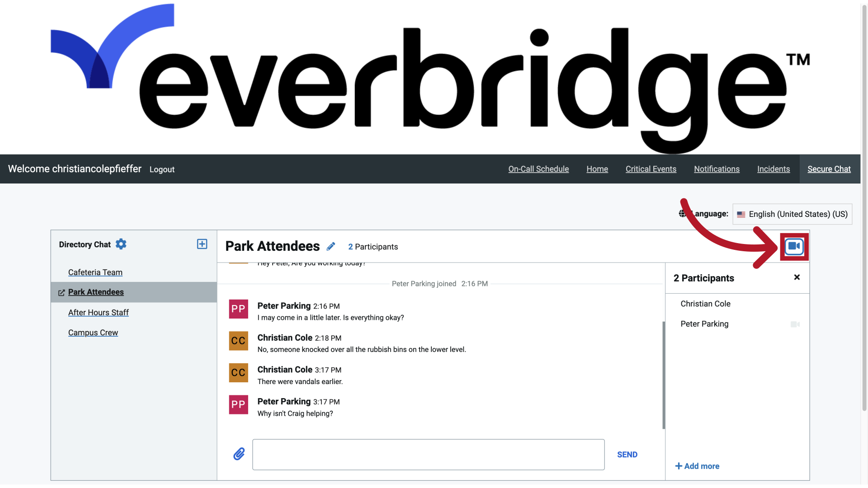Open Notifications in the nav bar
The height and width of the screenshot is (488, 868).
point(717,169)
